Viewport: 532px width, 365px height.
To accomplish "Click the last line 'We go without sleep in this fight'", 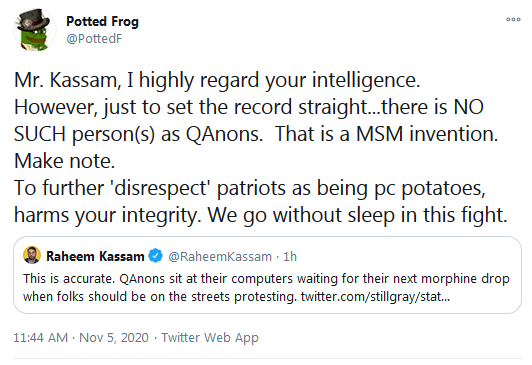I will (x=358, y=215).
